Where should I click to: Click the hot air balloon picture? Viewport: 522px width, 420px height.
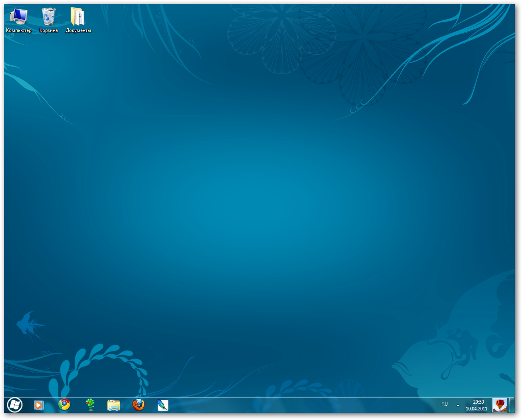[x=500, y=405]
